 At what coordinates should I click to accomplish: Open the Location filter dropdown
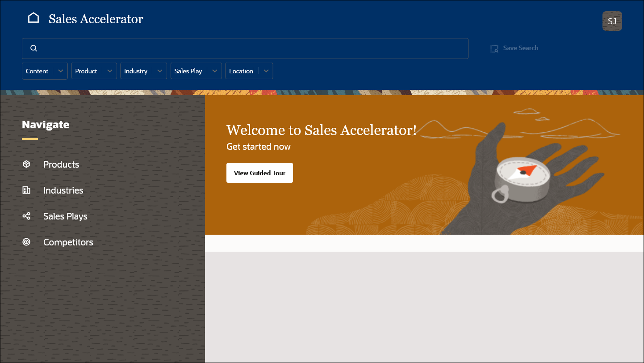click(266, 71)
